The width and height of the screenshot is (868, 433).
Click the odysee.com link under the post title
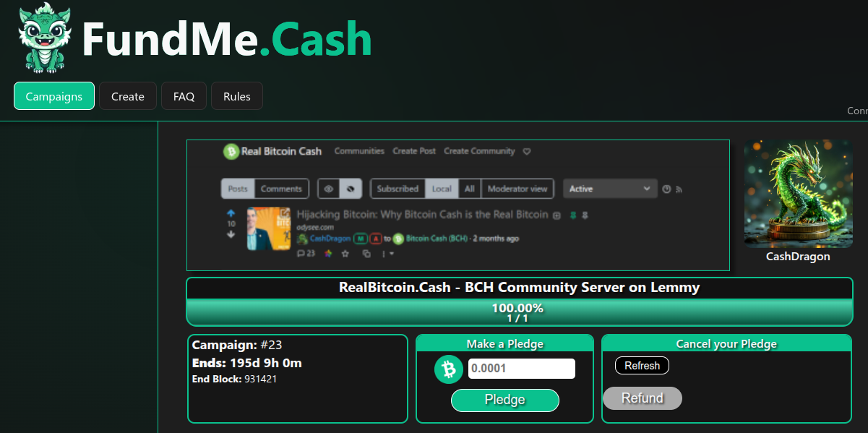point(315,227)
